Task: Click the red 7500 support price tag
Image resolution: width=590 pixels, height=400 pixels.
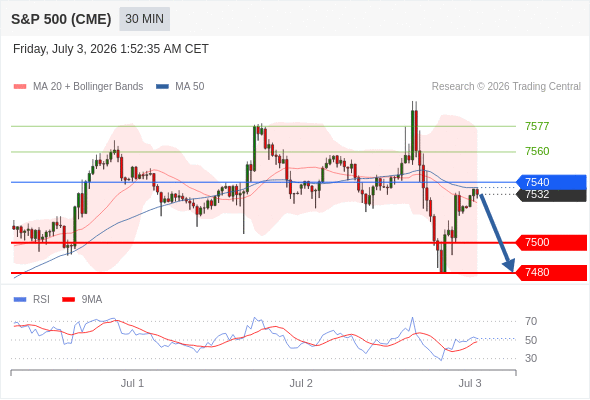Action: click(x=551, y=242)
